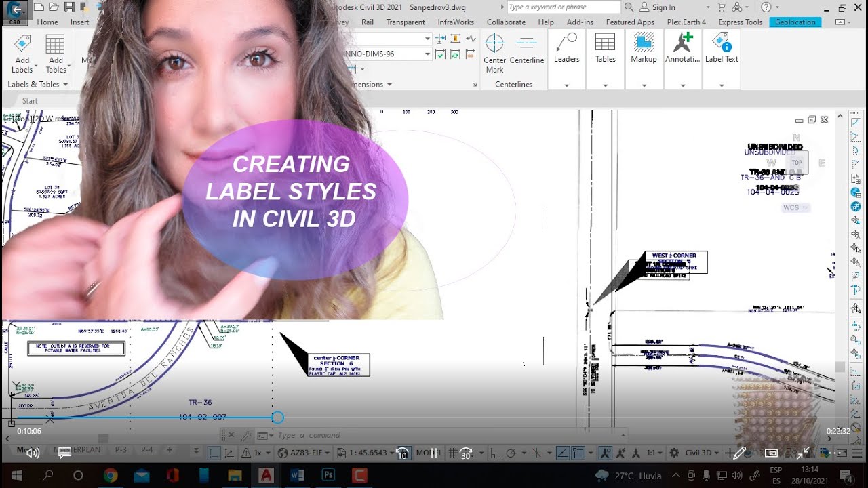Open the Start drawing tab
868x488 pixels.
[30, 100]
